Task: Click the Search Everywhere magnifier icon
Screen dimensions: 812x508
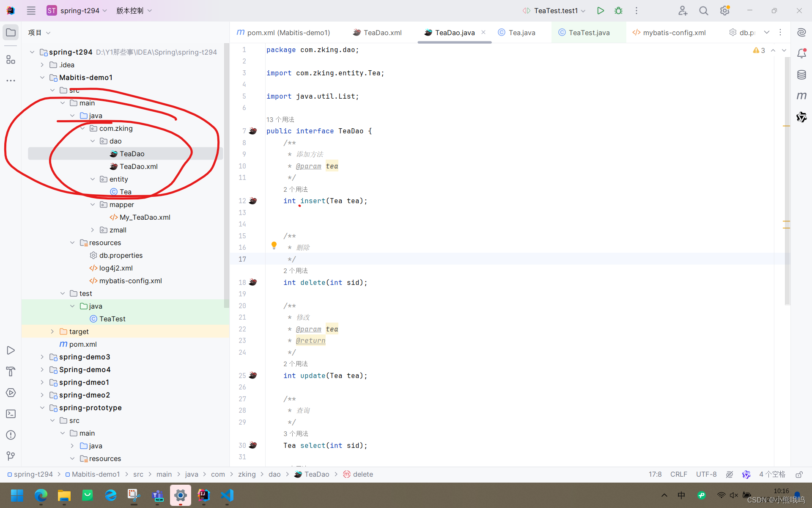Action: 703,11
